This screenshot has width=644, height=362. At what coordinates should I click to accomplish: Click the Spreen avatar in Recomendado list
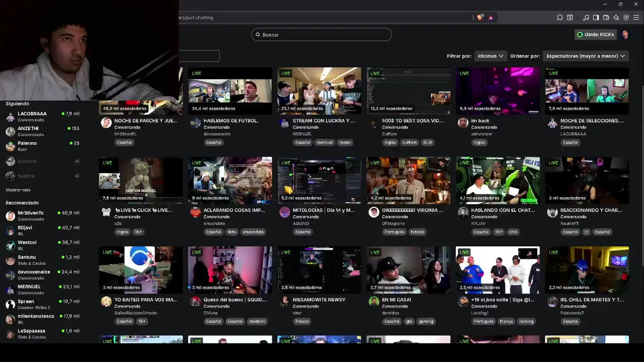(x=10, y=304)
